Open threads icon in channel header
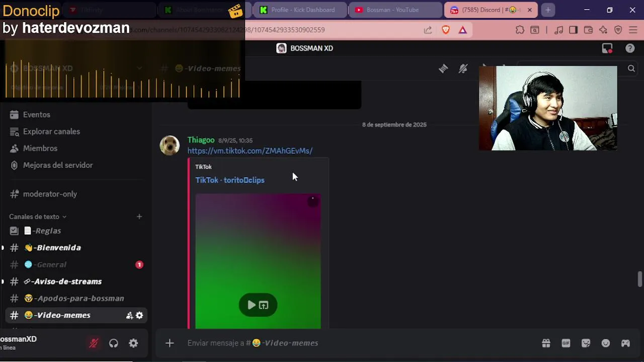This screenshot has width=644, height=362. pyautogui.click(x=443, y=68)
